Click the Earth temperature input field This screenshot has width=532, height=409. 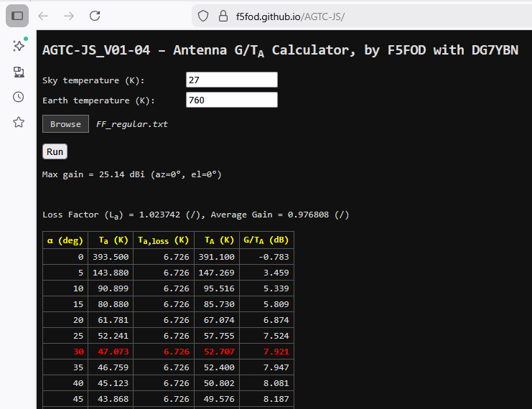[231, 100]
